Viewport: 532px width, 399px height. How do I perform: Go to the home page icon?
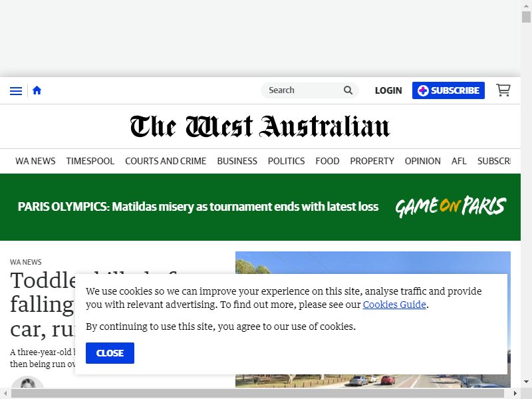pos(37,90)
